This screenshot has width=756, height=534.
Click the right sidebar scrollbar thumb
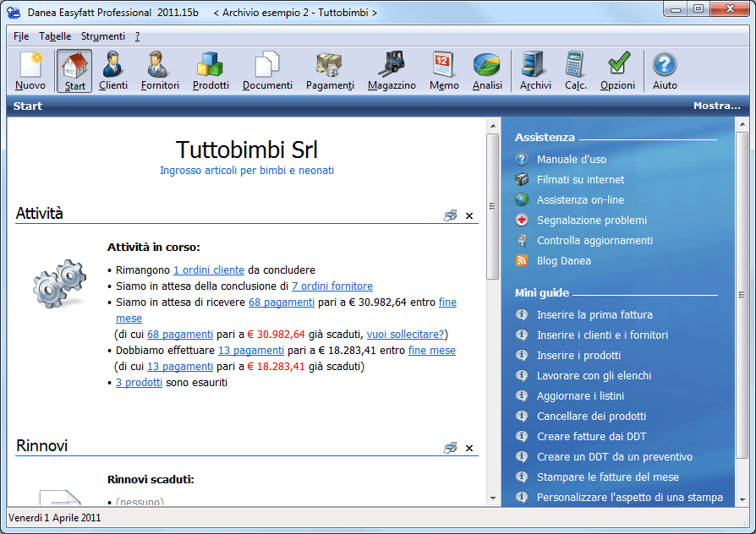[x=742, y=295]
